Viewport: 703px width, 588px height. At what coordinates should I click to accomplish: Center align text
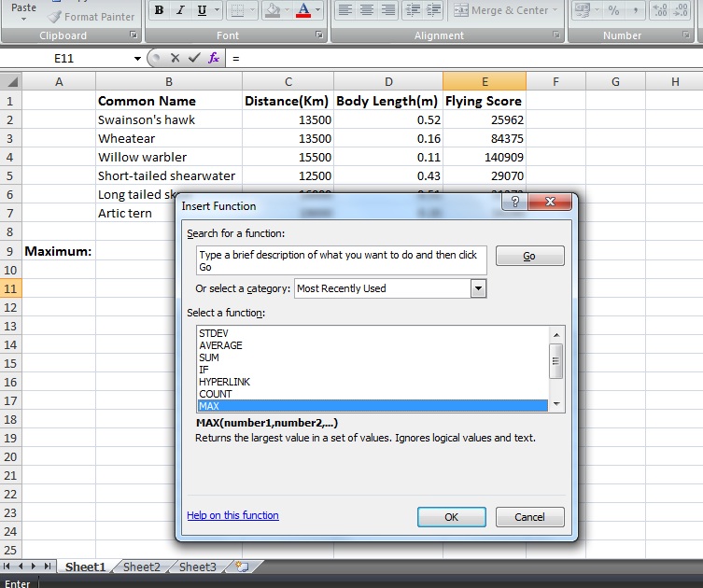pyautogui.click(x=367, y=10)
